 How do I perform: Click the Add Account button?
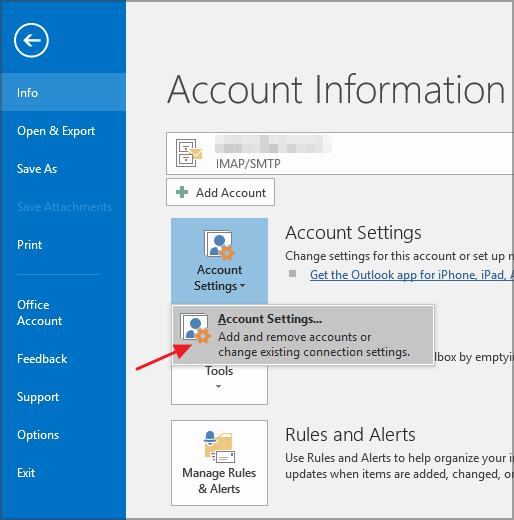[220, 192]
